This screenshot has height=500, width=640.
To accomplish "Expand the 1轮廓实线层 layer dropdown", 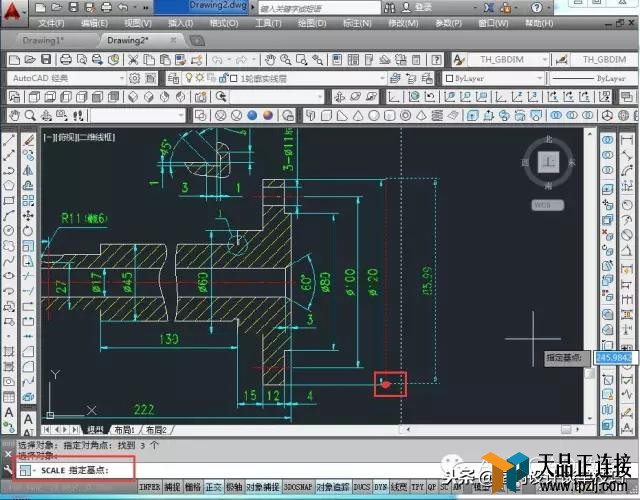I will pos(276,78).
